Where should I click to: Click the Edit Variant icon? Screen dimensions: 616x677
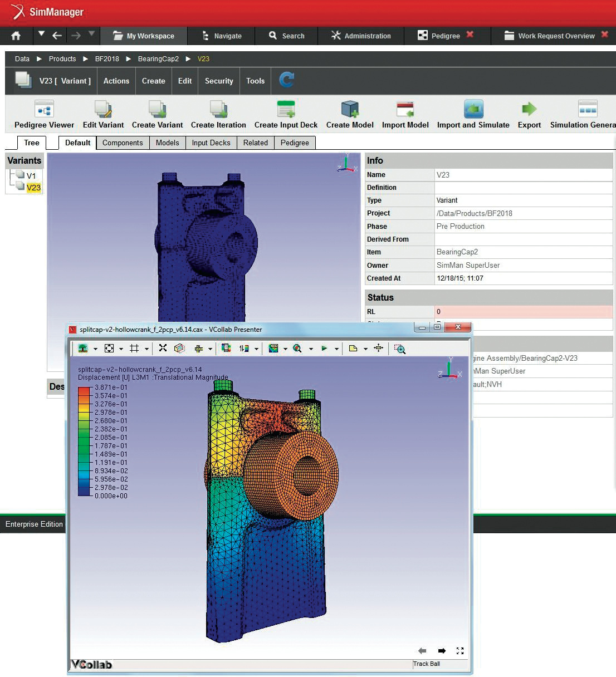[x=103, y=109]
